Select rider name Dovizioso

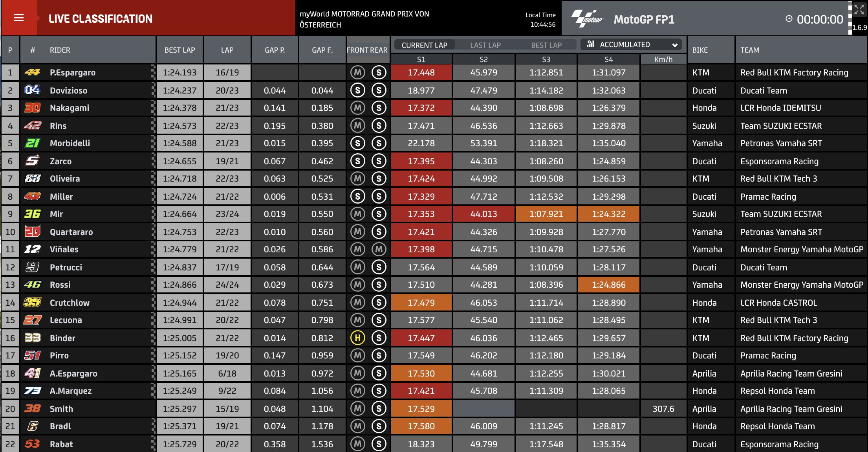(68, 90)
